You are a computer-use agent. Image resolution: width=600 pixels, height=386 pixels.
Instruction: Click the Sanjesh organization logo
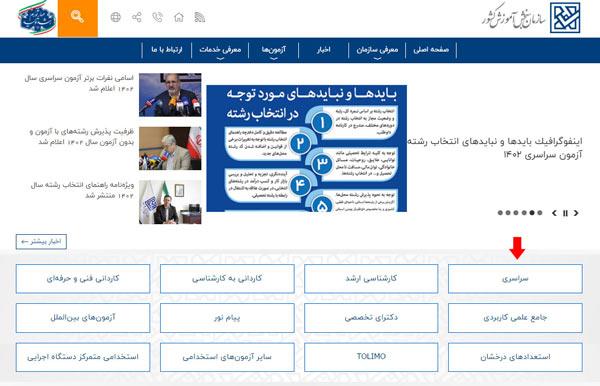531,18
